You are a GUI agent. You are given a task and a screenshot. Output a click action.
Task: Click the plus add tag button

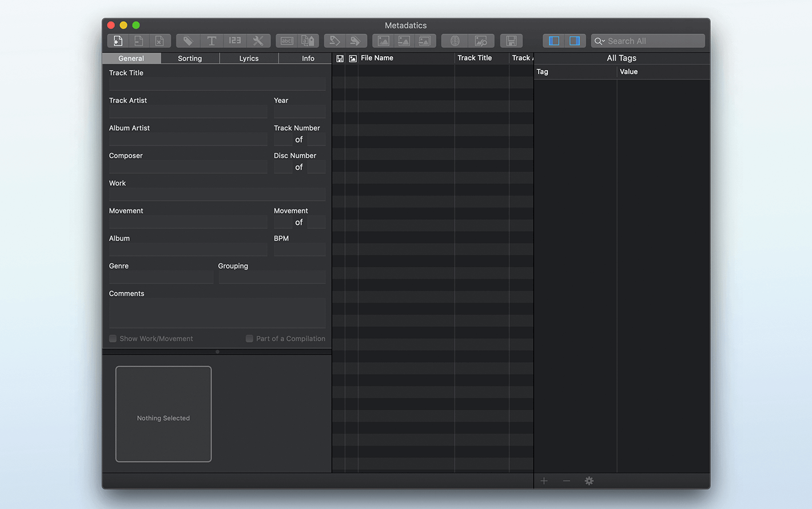click(544, 481)
